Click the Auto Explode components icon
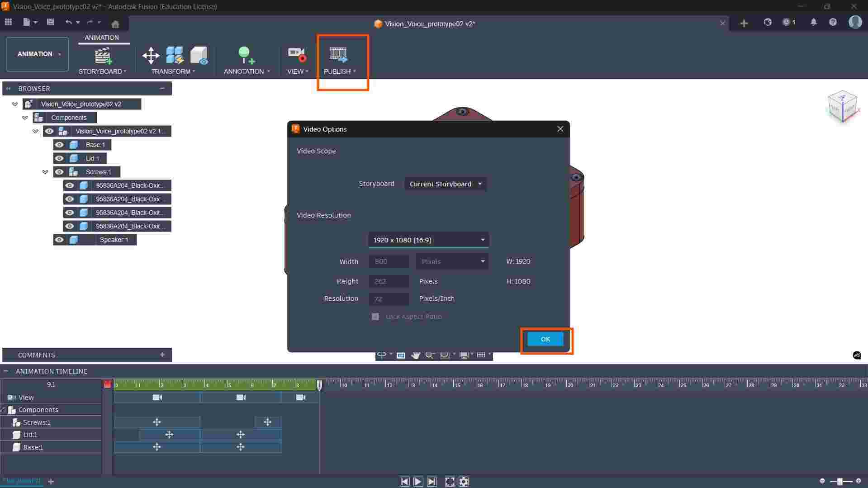The image size is (868, 488). click(175, 55)
